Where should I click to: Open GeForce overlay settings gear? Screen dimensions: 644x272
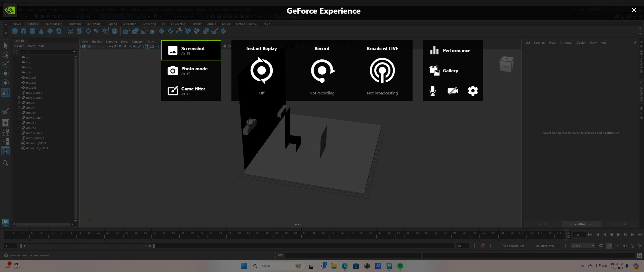click(473, 91)
